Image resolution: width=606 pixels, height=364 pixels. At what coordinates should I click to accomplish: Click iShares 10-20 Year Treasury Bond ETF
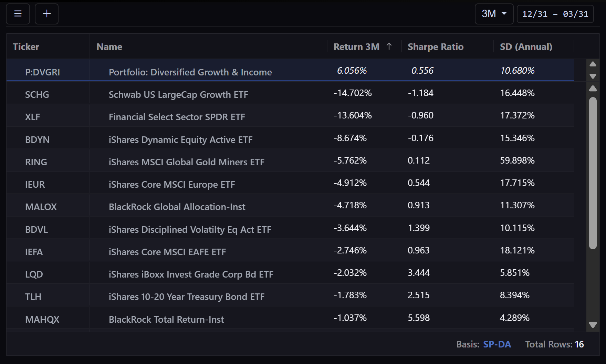(x=187, y=297)
